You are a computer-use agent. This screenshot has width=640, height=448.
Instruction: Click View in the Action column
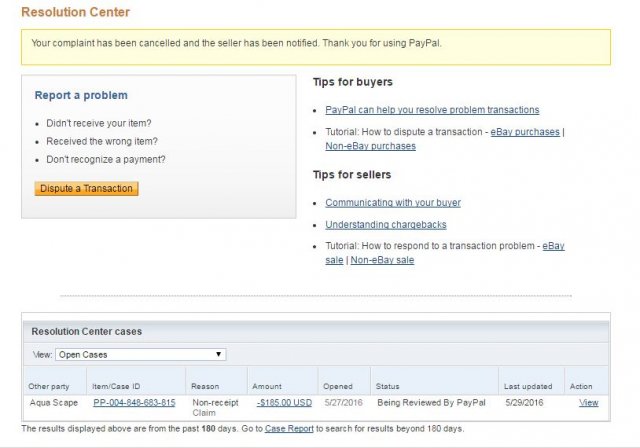pos(588,403)
